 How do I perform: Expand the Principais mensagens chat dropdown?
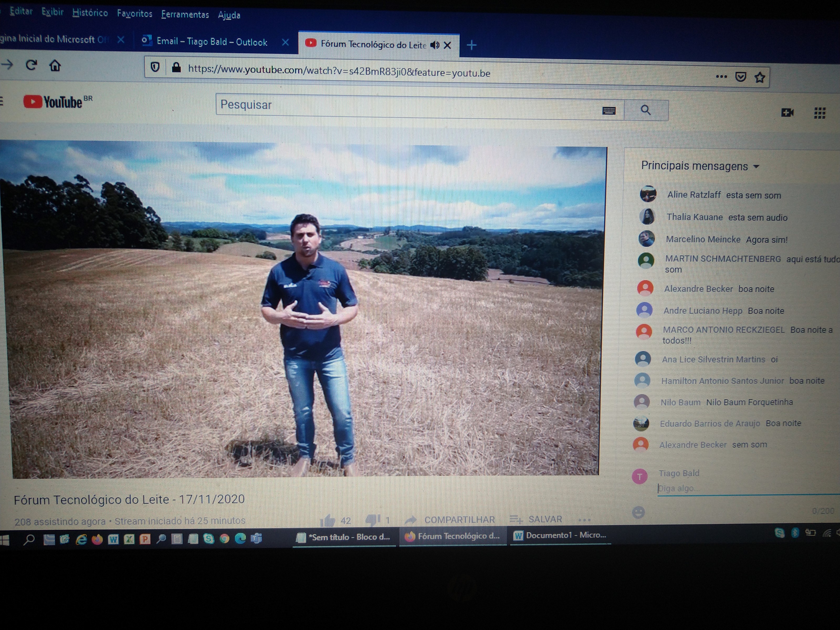click(x=700, y=166)
